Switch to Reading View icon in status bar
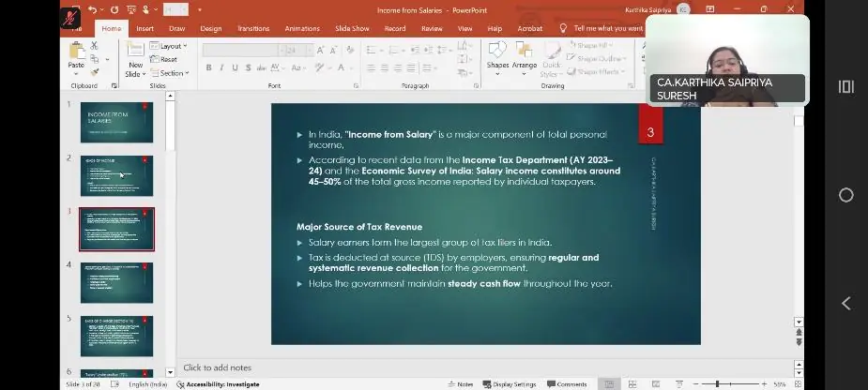Screen dimensions: 868x390 pyautogui.click(x=656, y=384)
